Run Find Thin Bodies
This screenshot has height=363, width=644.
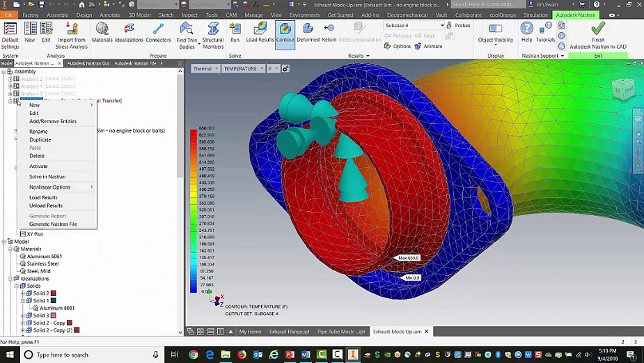(x=187, y=36)
